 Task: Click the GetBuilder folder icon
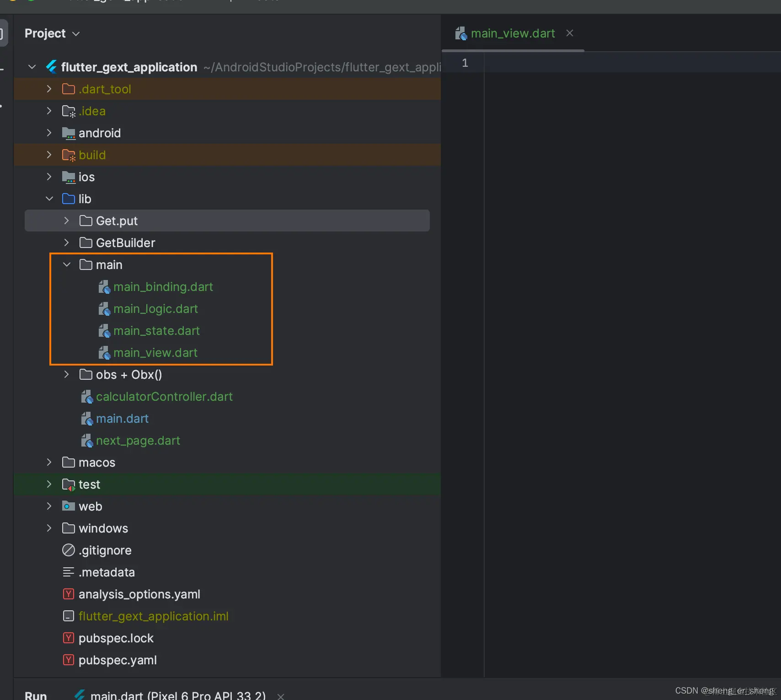[86, 242]
